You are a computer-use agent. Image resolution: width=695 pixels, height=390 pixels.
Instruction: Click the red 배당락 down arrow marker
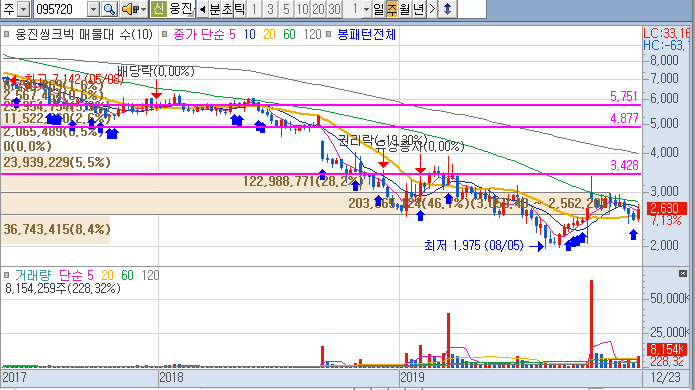(x=156, y=89)
